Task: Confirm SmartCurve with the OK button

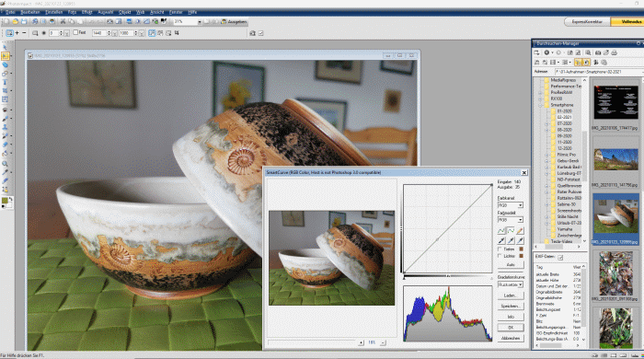Action: 511,328
